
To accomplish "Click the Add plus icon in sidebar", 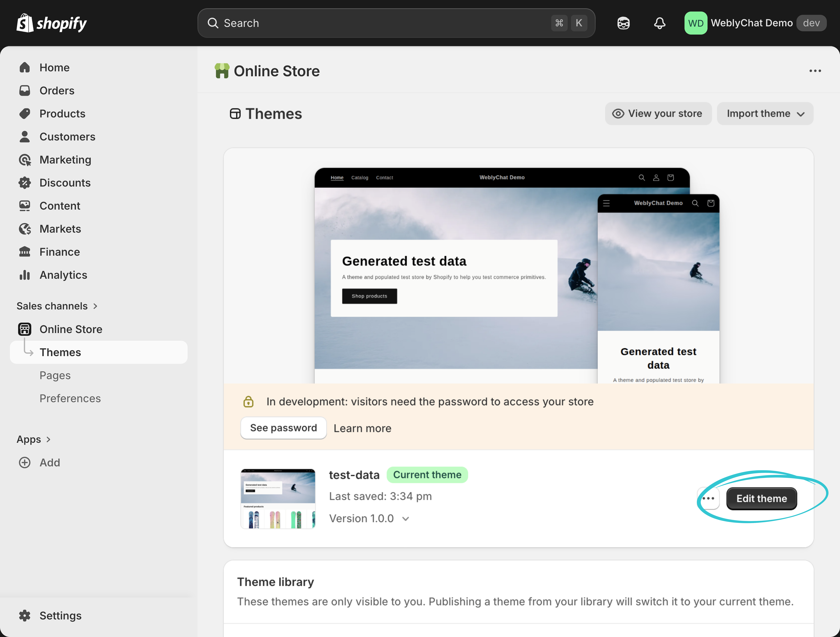I will point(24,462).
